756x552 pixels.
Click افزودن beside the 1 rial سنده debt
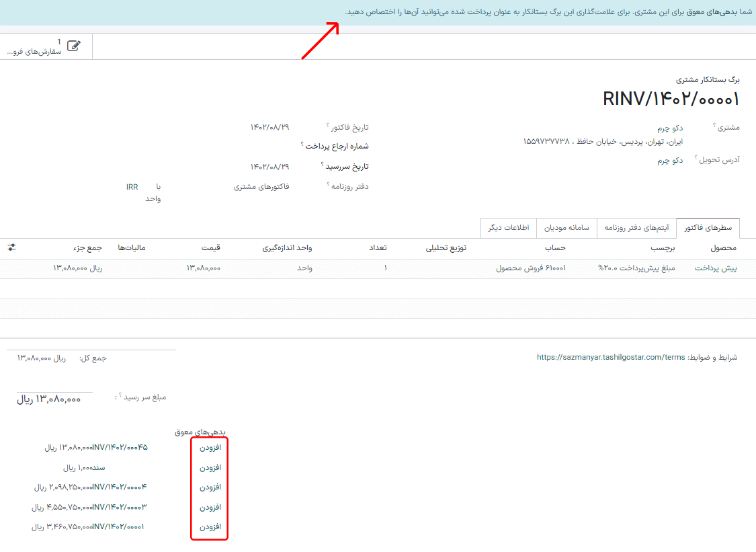[209, 467]
